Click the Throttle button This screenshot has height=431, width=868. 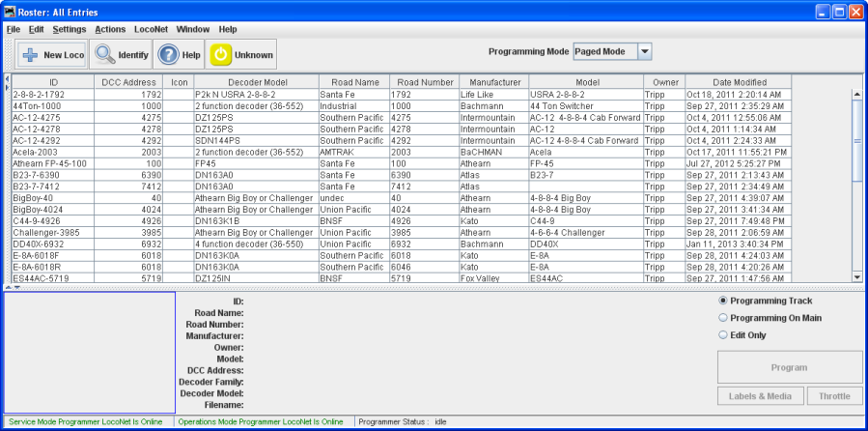(834, 396)
